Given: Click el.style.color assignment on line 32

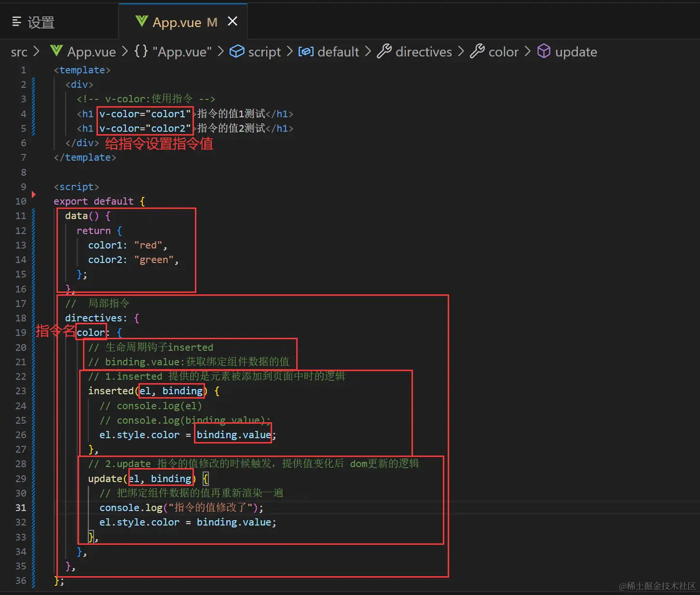Looking at the screenshot, I should click(188, 522).
